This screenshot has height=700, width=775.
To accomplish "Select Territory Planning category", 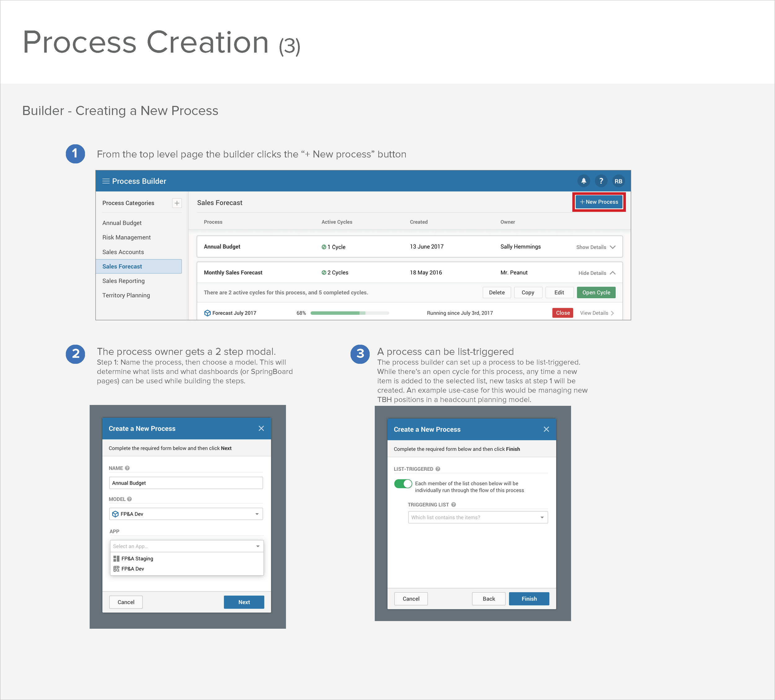I will pyautogui.click(x=126, y=295).
